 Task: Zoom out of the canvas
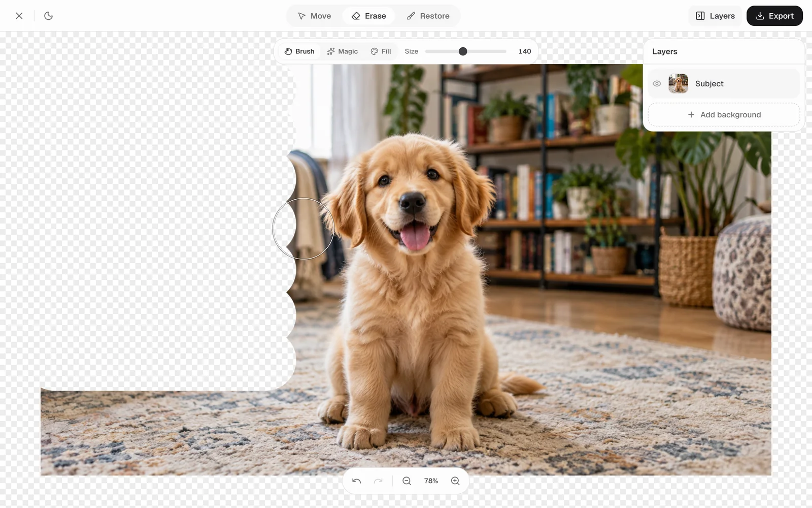[407, 481]
